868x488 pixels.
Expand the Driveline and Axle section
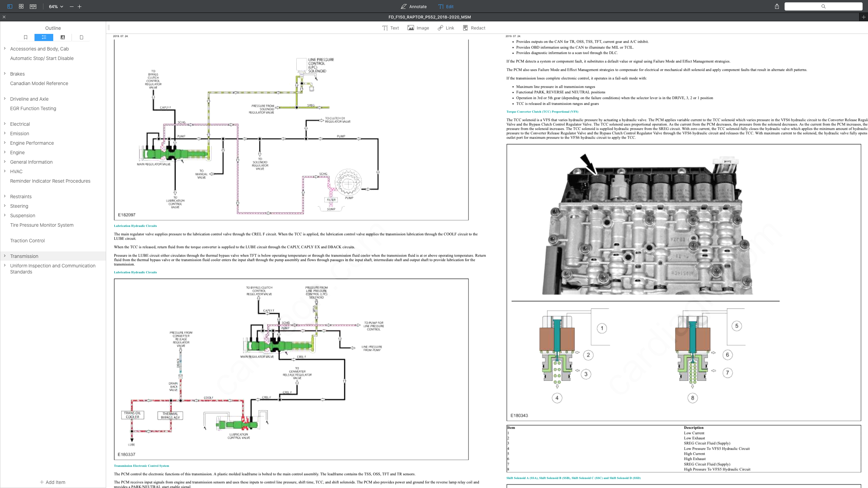click(x=5, y=99)
